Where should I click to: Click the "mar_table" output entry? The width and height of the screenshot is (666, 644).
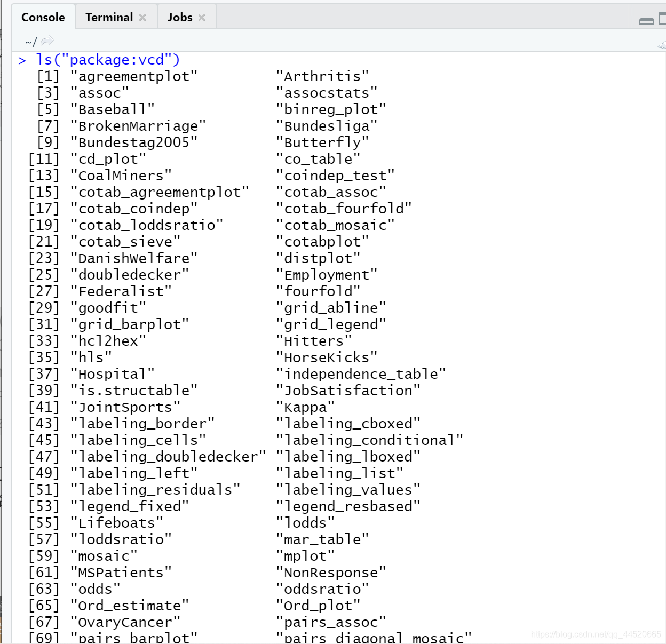coord(322,539)
